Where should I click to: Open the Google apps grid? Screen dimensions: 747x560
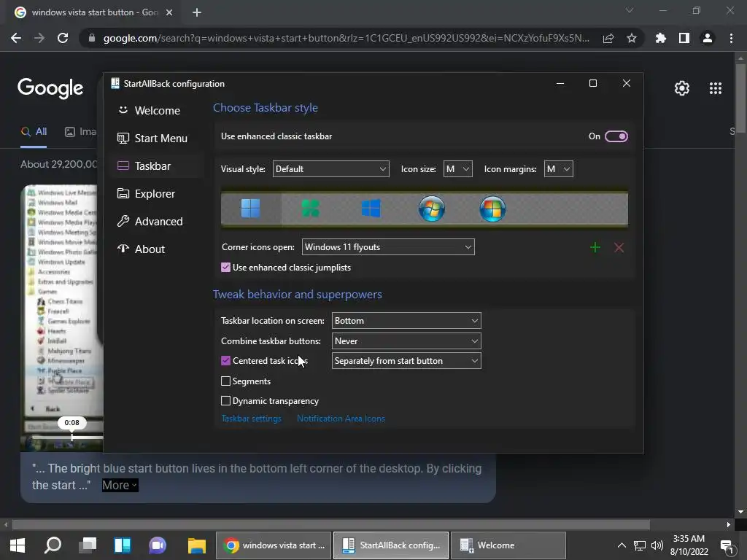coord(716,88)
